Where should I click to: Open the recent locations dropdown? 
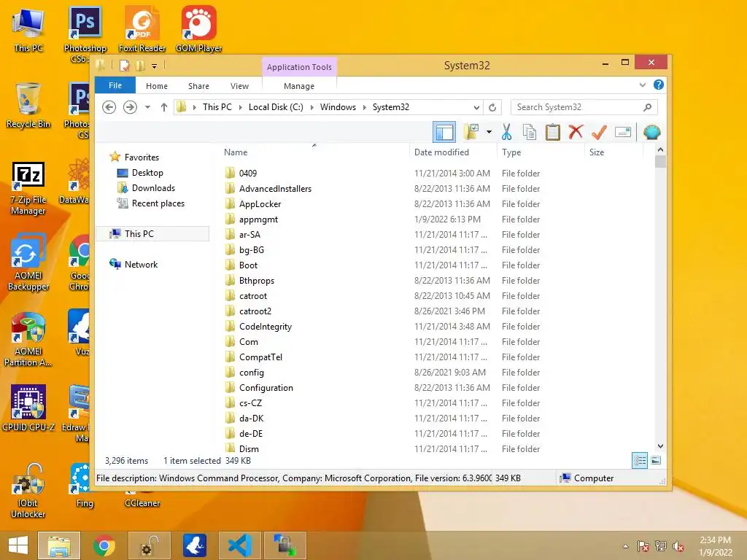pyautogui.click(x=147, y=107)
